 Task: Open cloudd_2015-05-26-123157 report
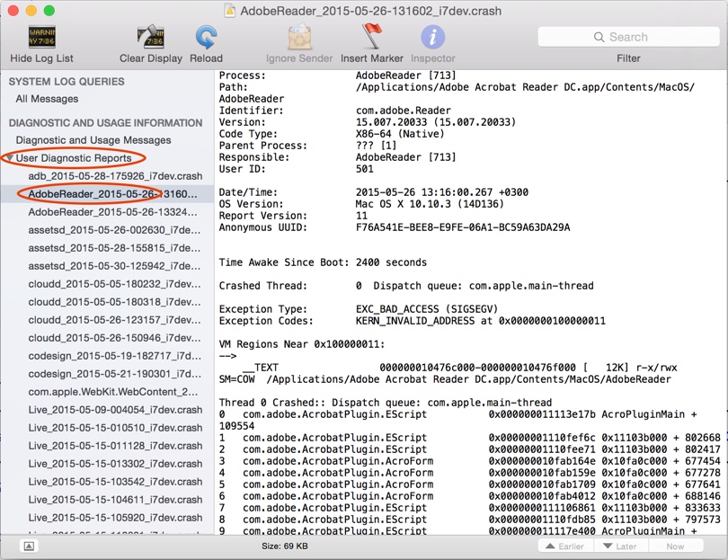point(114,320)
